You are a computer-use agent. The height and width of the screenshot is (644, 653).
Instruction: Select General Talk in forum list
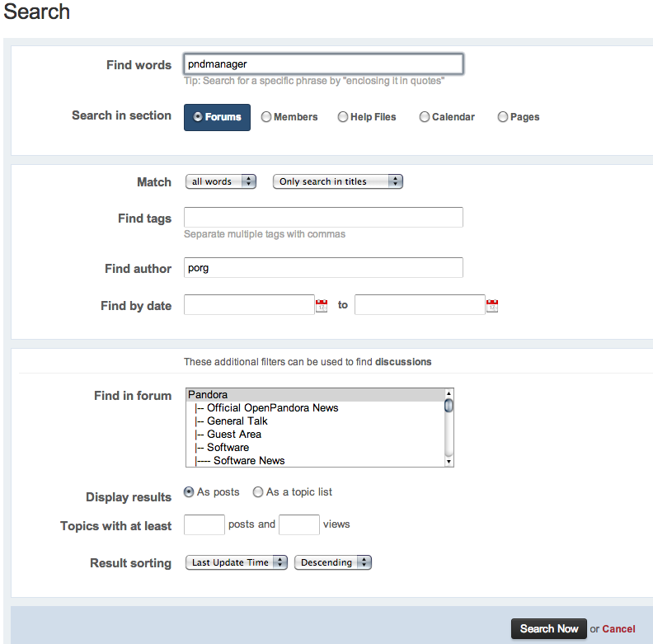click(x=237, y=421)
